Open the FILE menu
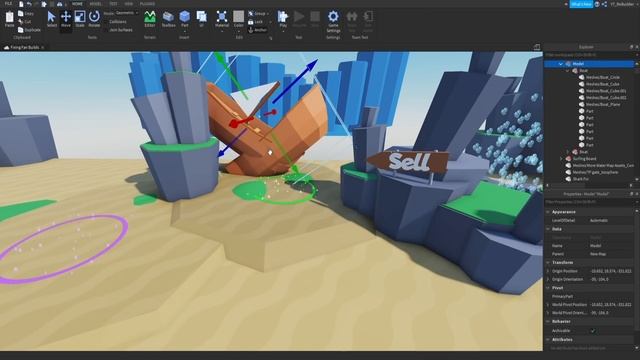Image resolution: width=640 pixels, height=360 pixels. (8, 4)
